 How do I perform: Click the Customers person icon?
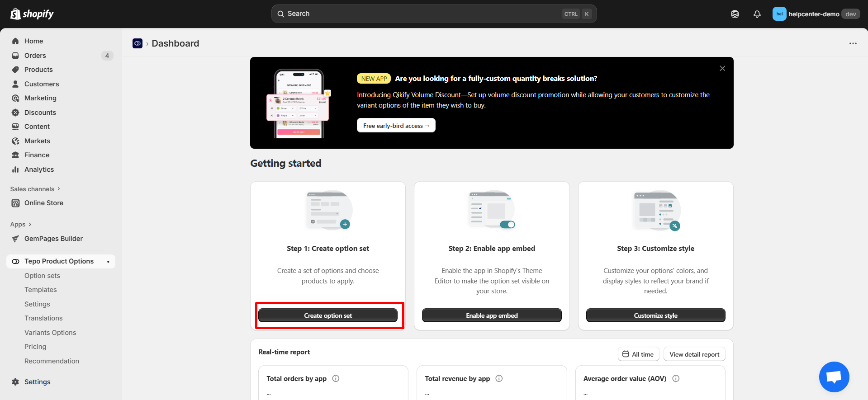[x=15, y=84]
